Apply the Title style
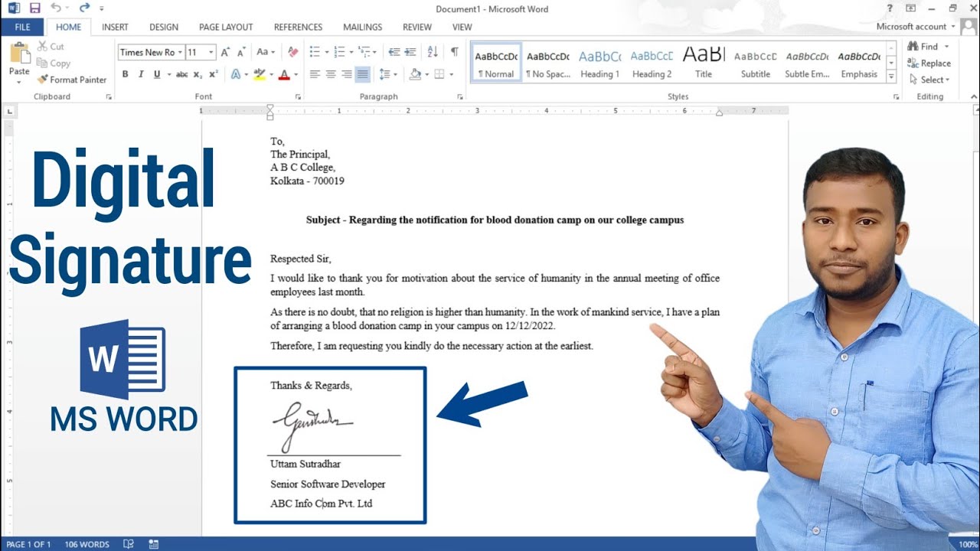The height and width of the screenshot is (551, 980). click(704, 63)
